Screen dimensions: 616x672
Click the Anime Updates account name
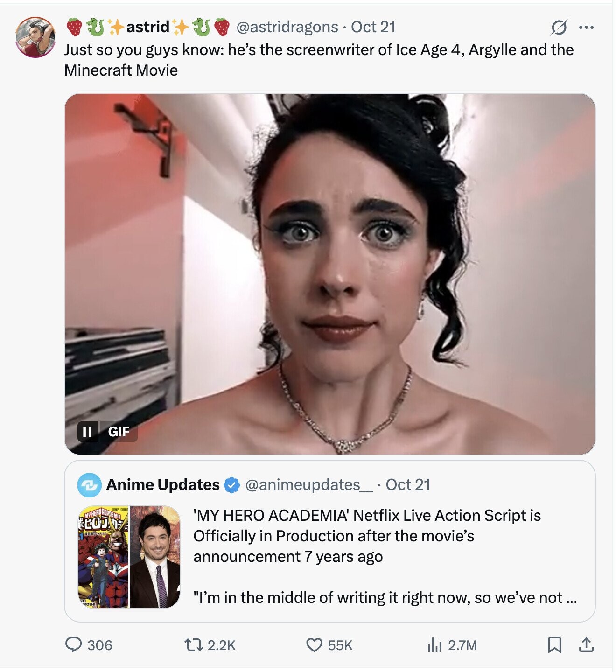163,485
